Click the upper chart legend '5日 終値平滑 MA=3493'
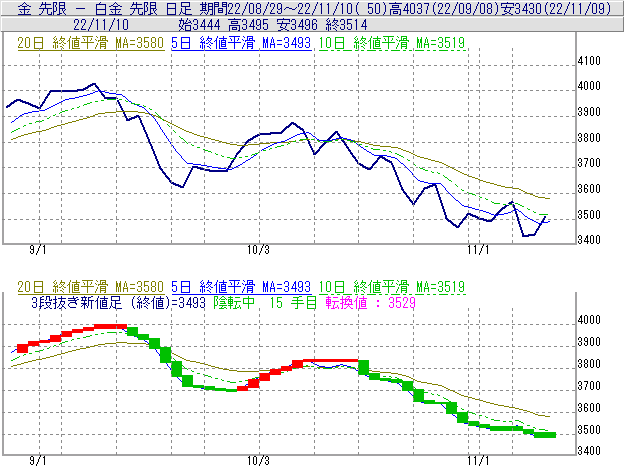 click(241, 43)
